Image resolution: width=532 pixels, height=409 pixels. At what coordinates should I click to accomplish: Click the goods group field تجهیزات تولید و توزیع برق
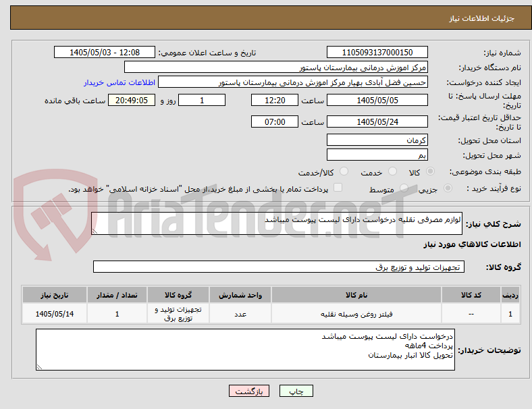tap(279, 267)
